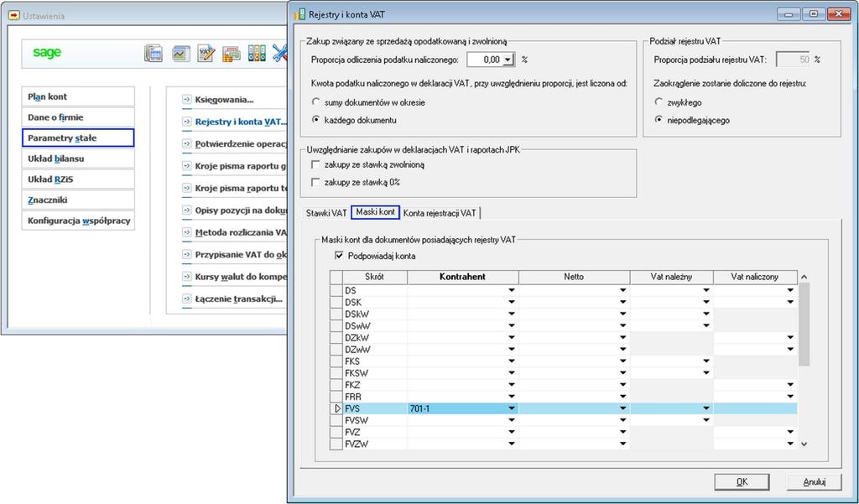859x504 pixels.
Task: Open the chart reports icon in Ustawienia toolbar
Action: coord(181,53)
